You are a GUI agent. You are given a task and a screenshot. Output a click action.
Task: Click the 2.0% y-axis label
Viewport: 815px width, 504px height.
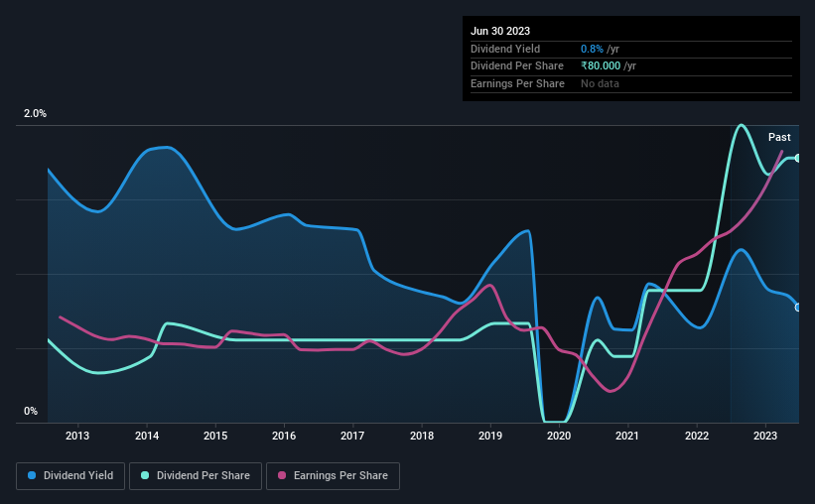click(x=35, y=113)
